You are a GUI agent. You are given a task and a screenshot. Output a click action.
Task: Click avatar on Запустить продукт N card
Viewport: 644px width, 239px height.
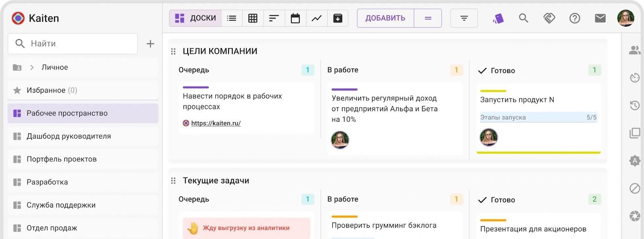pyautogui.click(x=489, y=137)
